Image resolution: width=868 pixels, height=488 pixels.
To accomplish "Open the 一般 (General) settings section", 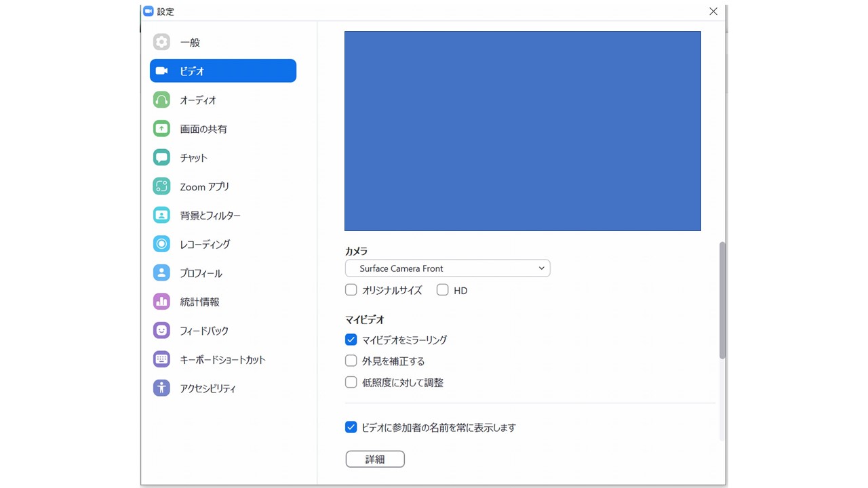I will coord(190,42).
